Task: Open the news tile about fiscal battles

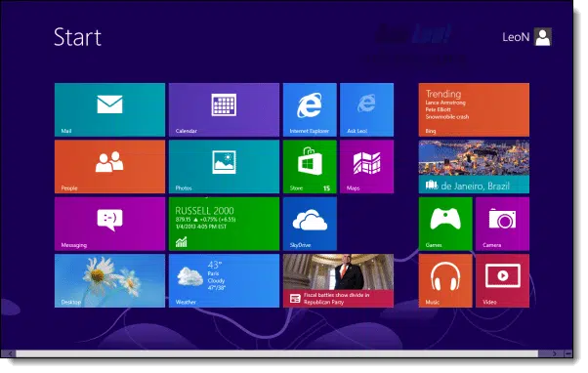Action: [338, 281]
